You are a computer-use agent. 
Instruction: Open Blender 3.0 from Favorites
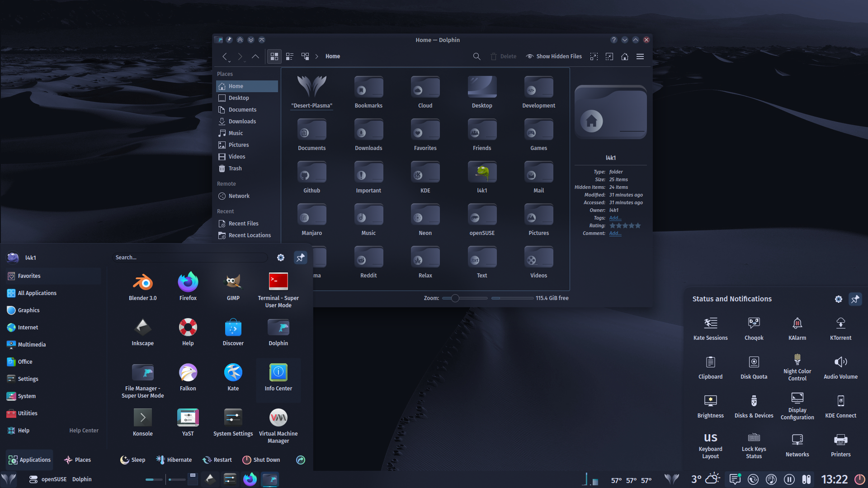click(143, 286)
